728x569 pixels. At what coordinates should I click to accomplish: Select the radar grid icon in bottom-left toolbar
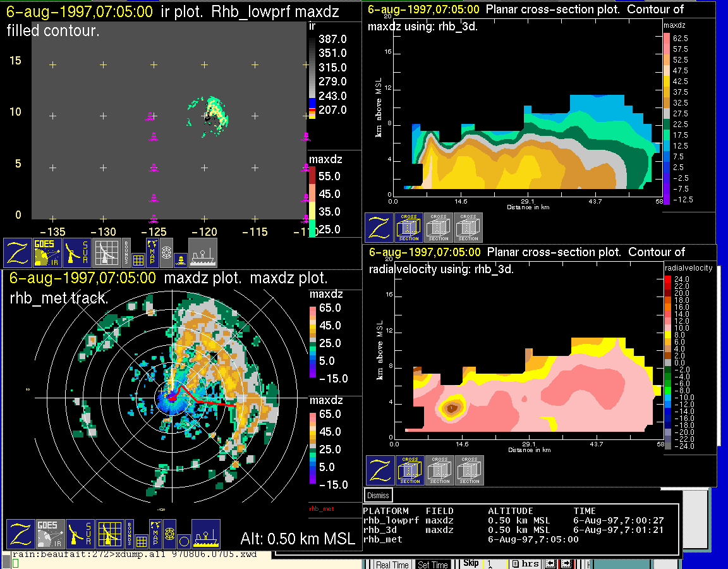pos(109,535)
